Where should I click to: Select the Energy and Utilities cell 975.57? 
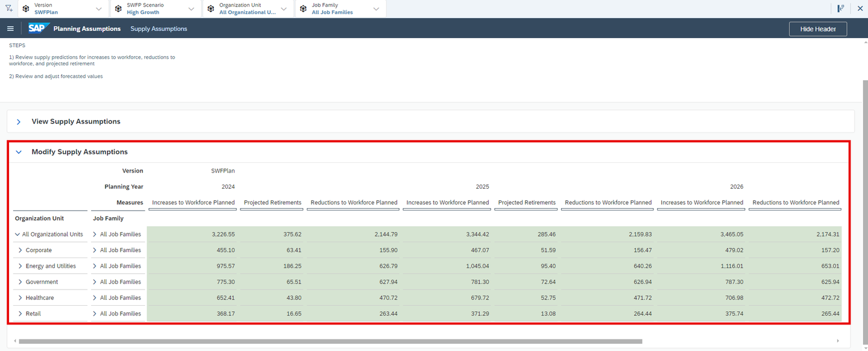pos(194,266)
